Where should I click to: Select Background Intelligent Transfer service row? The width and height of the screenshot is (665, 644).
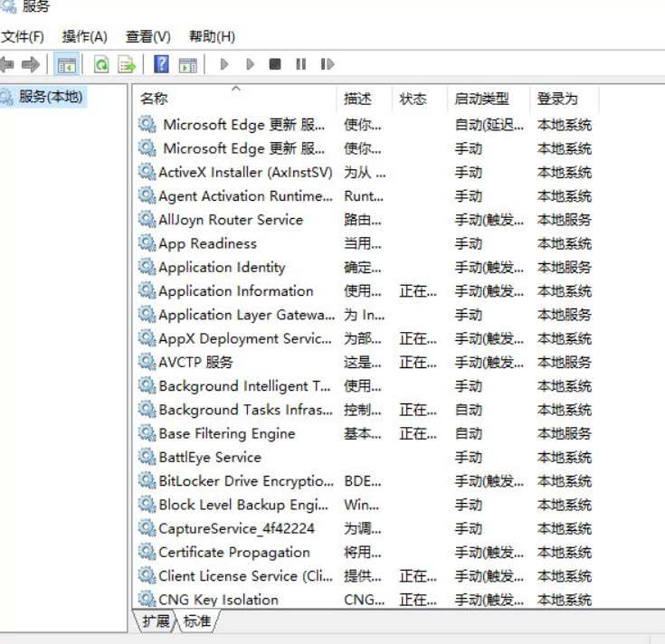[366, 386]
